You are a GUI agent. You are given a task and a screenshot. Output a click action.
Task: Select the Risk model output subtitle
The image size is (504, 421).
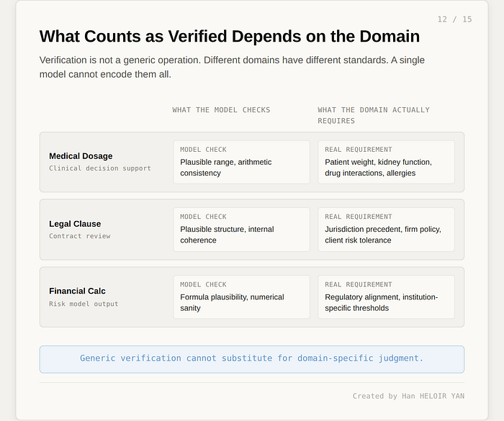tap(84, 304)
